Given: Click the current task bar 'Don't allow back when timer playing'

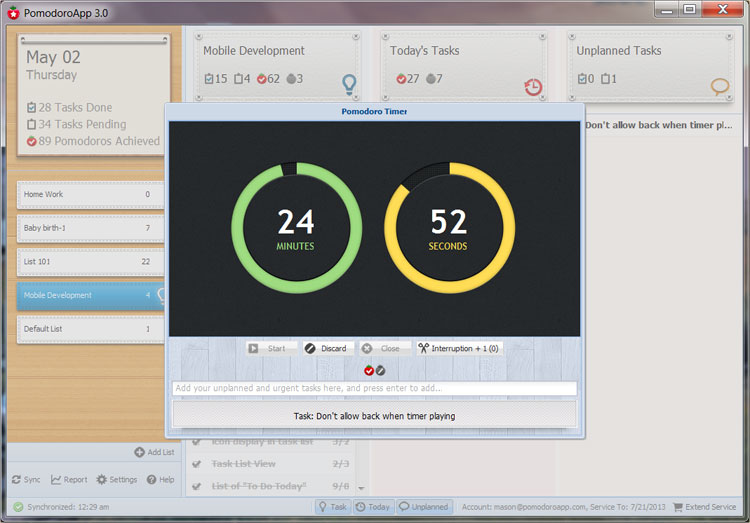Looking at the screenshot, I should [375, 416].
